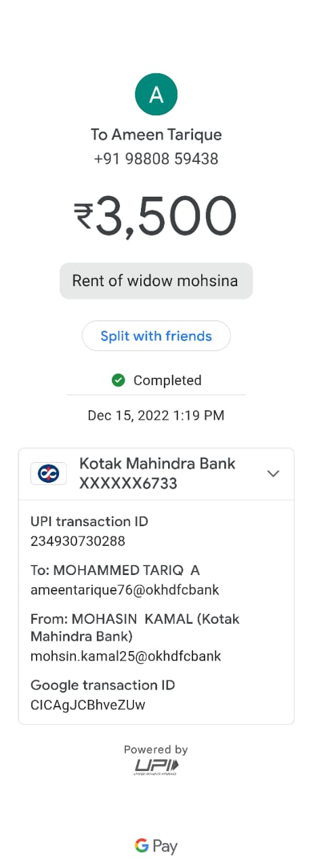Click recipient name To Ameen Tarique
313x868 pixels.
click(156, 134)
